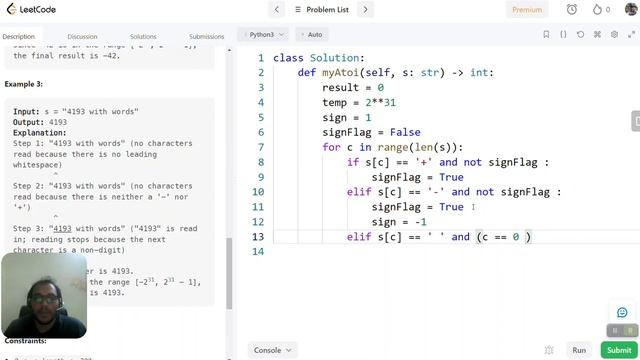The height and width of the screenshot is (360, 640).
Task: Open the Auto setting dropdown
Action: pos(312,35)
